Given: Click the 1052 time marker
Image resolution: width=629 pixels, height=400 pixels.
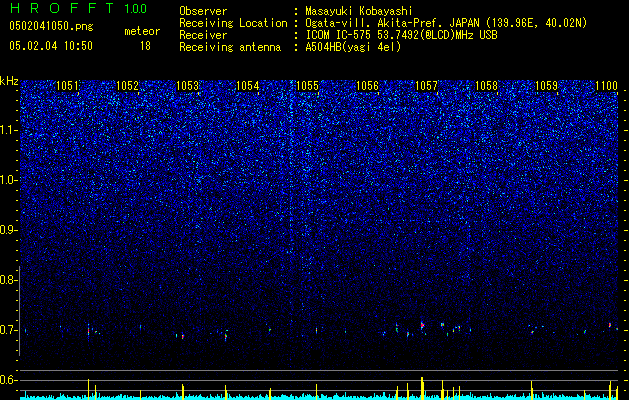Looking at the screenshot, I should coord(128,86).
